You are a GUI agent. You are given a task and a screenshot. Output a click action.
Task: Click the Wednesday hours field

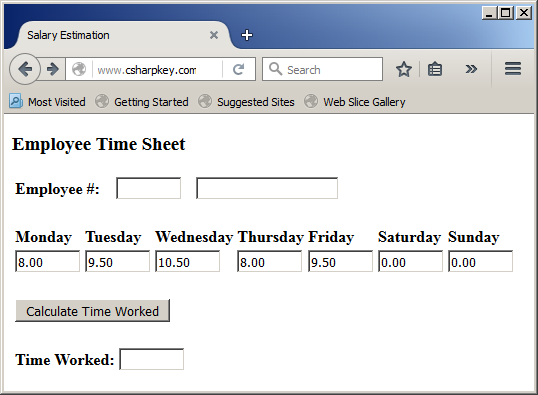[187, 261]
